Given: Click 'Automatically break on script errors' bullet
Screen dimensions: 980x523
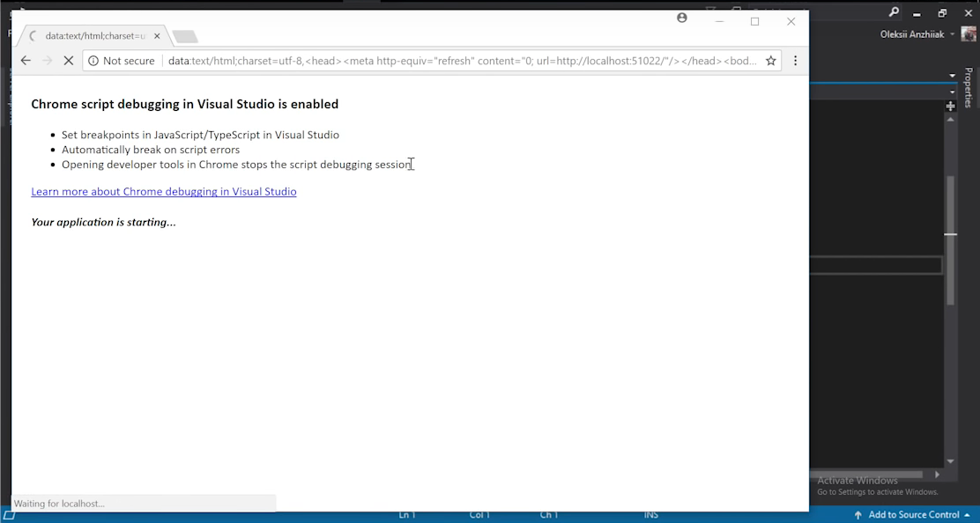Looking at the screenshot, I should (x=151, y=150).
